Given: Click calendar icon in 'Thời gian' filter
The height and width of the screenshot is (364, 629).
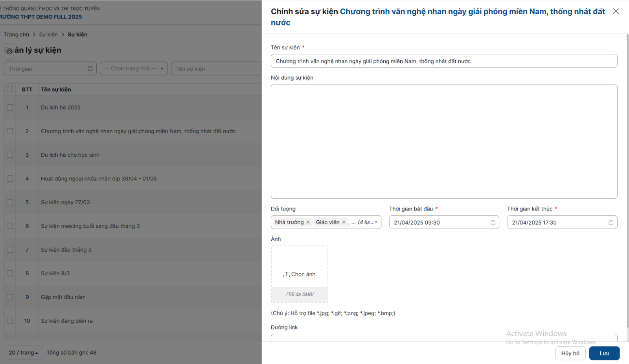Looking at the screenshot, I should [x=90, y=69].
